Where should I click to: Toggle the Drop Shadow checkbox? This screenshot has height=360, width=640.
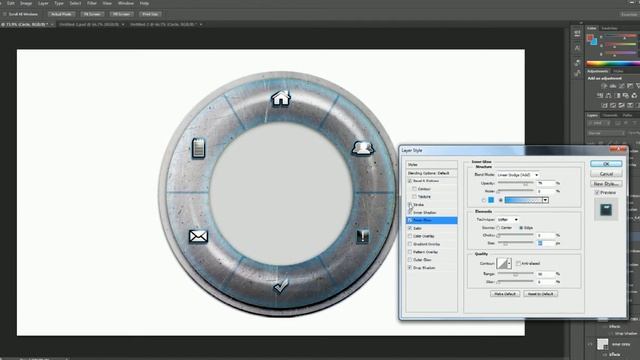click(410, 268)
